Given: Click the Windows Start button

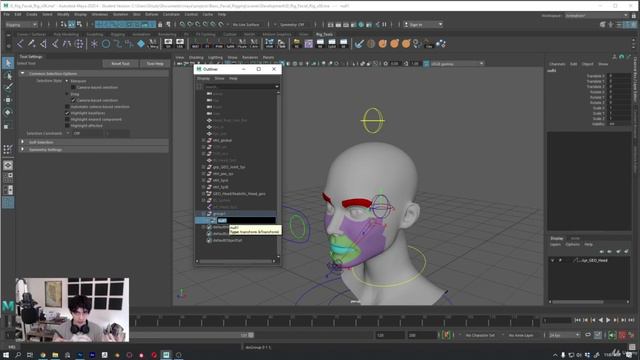Looking at the screenshot, I should pyautogui.click(x=6, y=355).
